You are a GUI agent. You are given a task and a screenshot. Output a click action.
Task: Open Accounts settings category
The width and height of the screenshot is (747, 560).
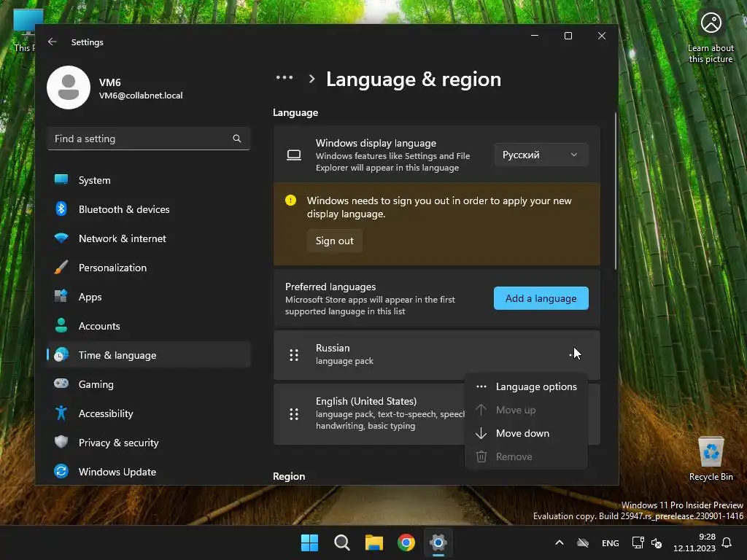(x=149, y=326)
